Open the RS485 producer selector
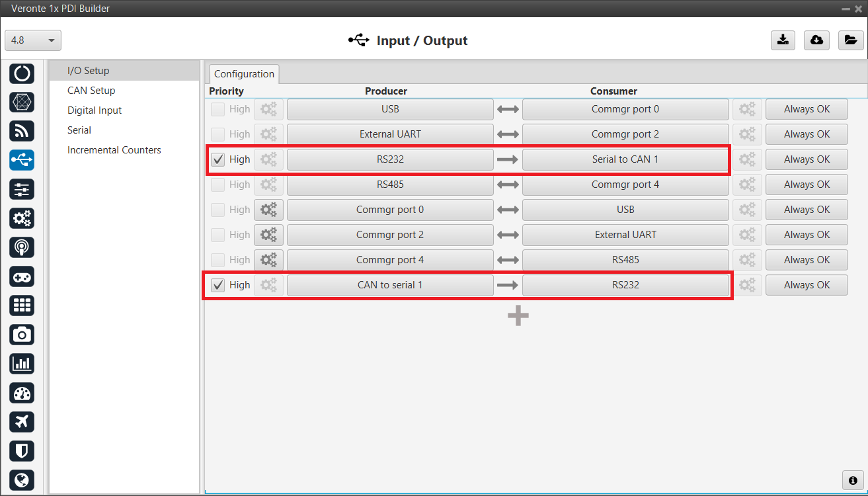This screenshot has width=868, height=496. [390, 185]
